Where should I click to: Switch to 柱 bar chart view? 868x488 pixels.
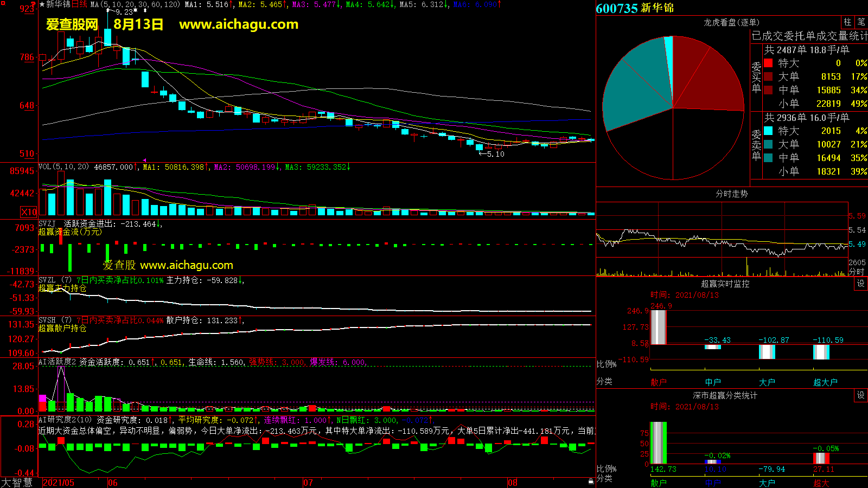(x=847, y=22)
